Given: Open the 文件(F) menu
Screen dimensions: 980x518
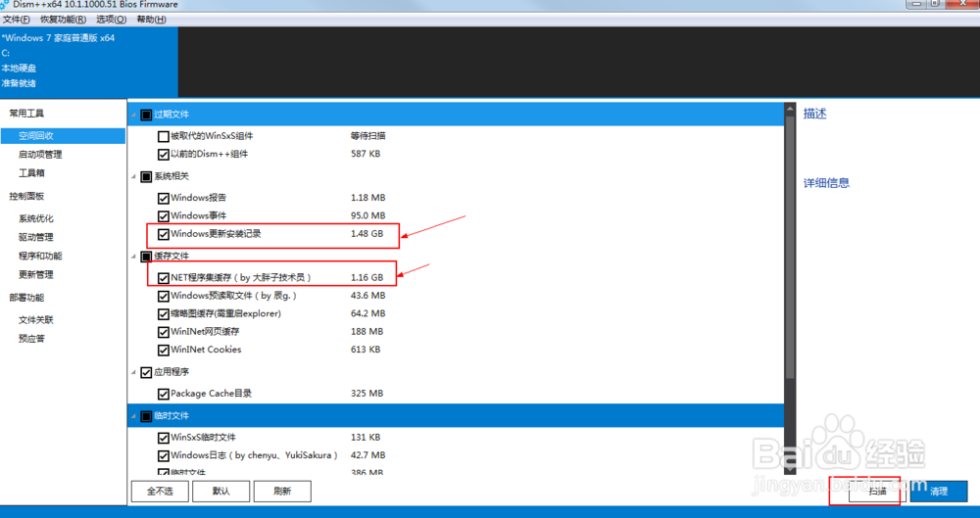Looking at the screenshot, I should (17, 20).
